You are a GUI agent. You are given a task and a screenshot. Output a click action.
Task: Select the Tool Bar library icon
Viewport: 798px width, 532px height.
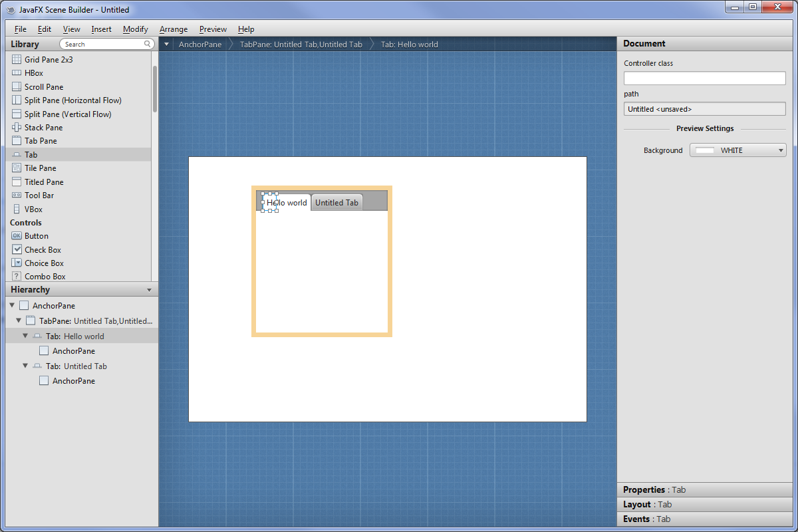17,196
